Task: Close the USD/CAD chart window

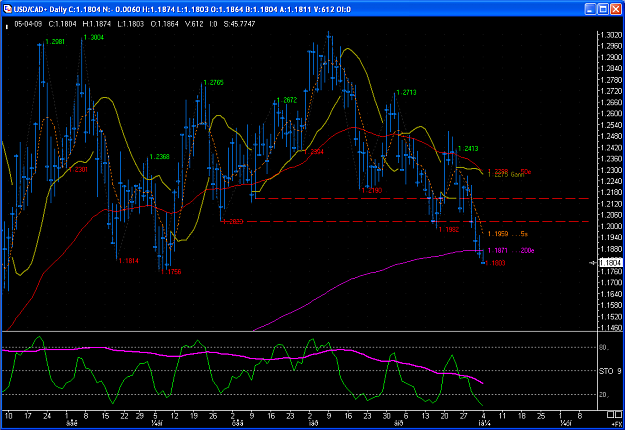Action: [x=616, y=9]
